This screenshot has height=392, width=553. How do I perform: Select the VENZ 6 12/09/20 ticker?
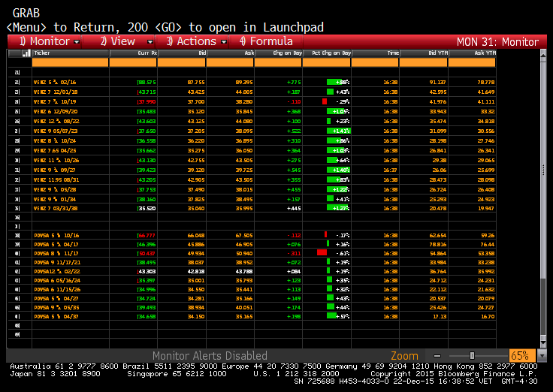[x=56, y=111]
